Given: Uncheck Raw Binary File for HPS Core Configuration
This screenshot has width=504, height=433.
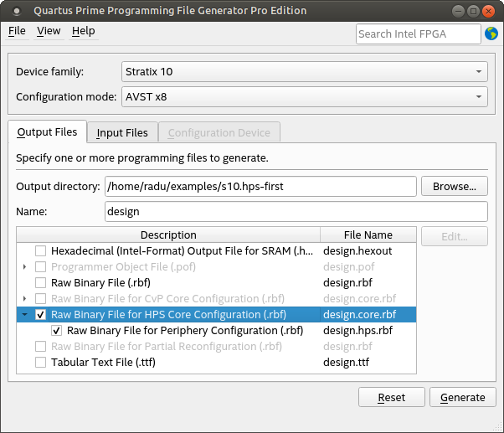Looking at the screenshot, I should click(40, 315).
